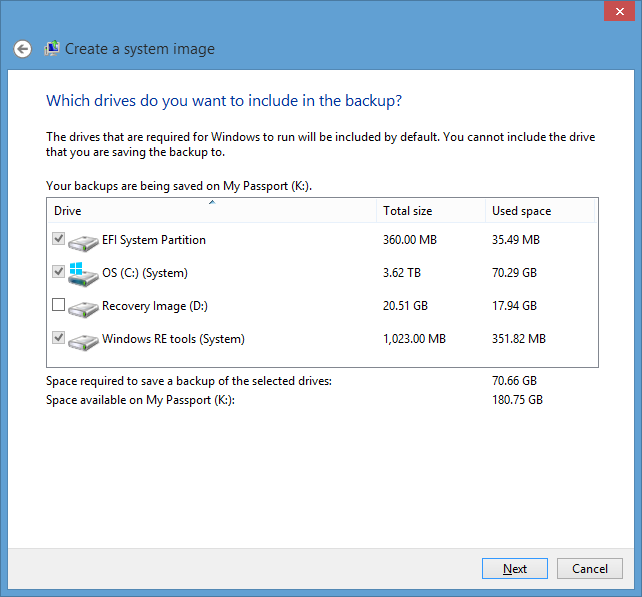This screenshot has width=642, height=597.
Task: Click the 70.66 GB required space value
Action: [514, 381]
